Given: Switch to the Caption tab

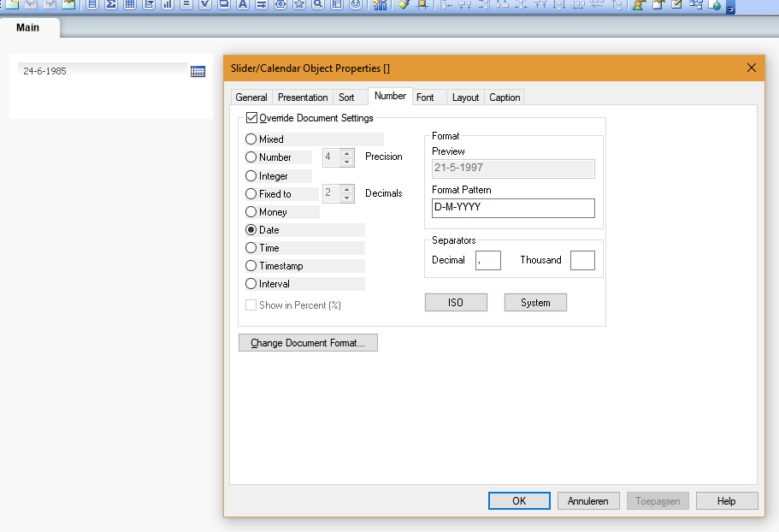Looking at the screenshot, I should (x=505, y=98).
